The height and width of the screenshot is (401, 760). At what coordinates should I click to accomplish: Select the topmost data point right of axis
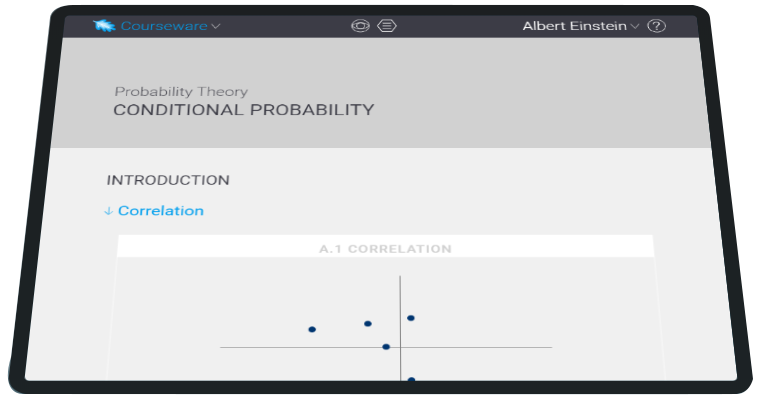click(x=411, y=318)
